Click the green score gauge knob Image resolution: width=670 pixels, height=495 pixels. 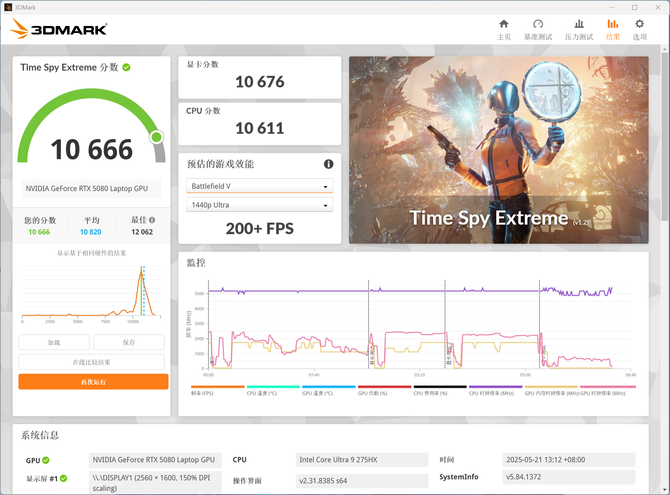point(156,137)
